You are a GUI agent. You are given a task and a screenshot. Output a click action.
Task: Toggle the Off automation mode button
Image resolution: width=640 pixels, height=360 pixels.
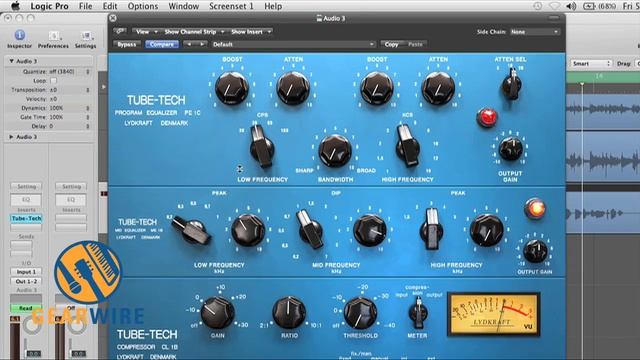coord(71,308)
